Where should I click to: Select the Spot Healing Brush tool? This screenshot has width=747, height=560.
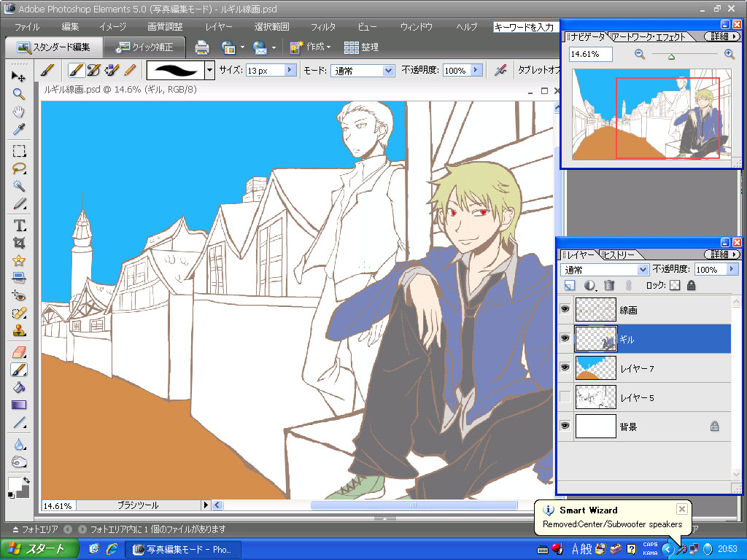coord(18,314)
